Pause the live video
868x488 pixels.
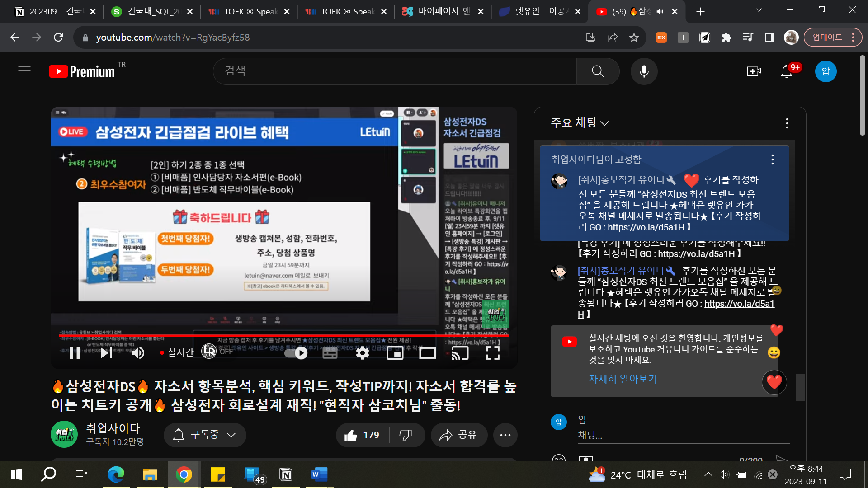click(x=75, y=353)
